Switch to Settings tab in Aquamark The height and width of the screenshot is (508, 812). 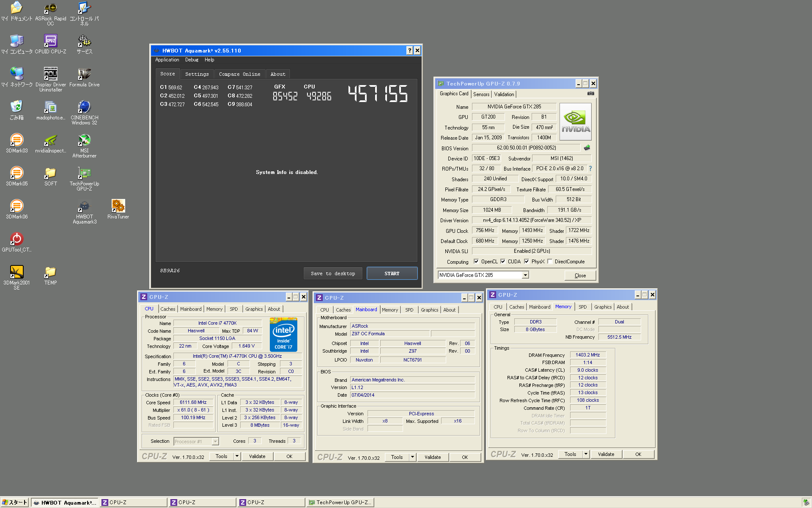tap(197, 74)
